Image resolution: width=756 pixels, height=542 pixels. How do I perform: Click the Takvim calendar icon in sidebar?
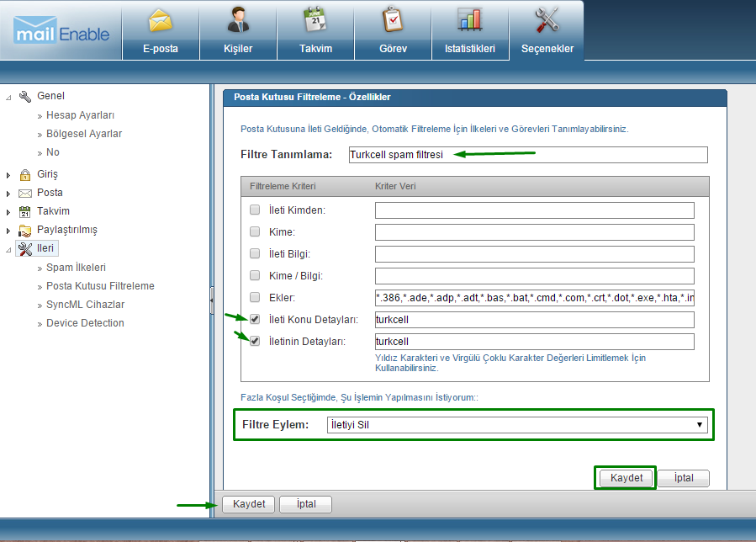(x=25, y=211)
